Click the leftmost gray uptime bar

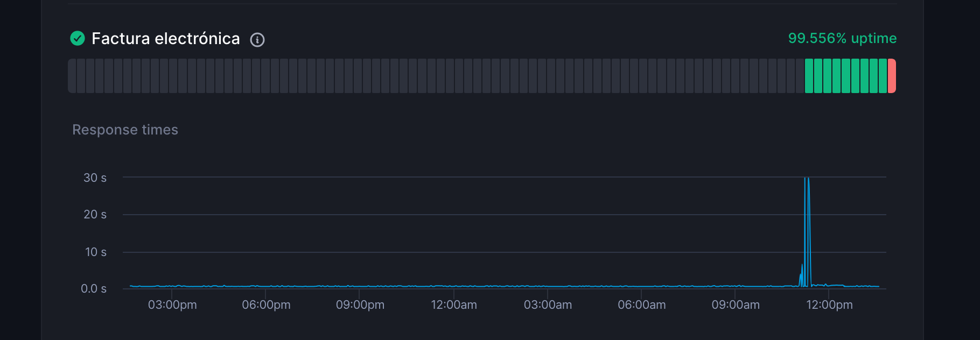[72, 76]
